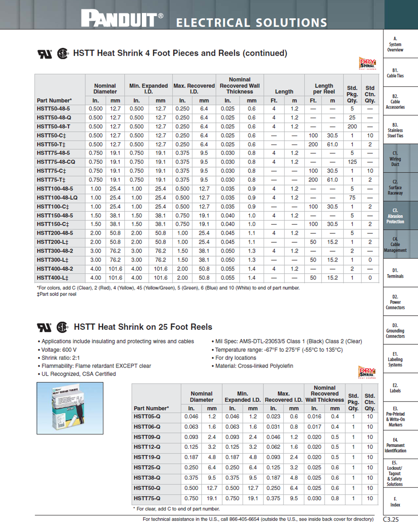Click the CSA mark beside 4 Foot Pieces heading
This screenshot has height=532, width=418.
[63, 54]
